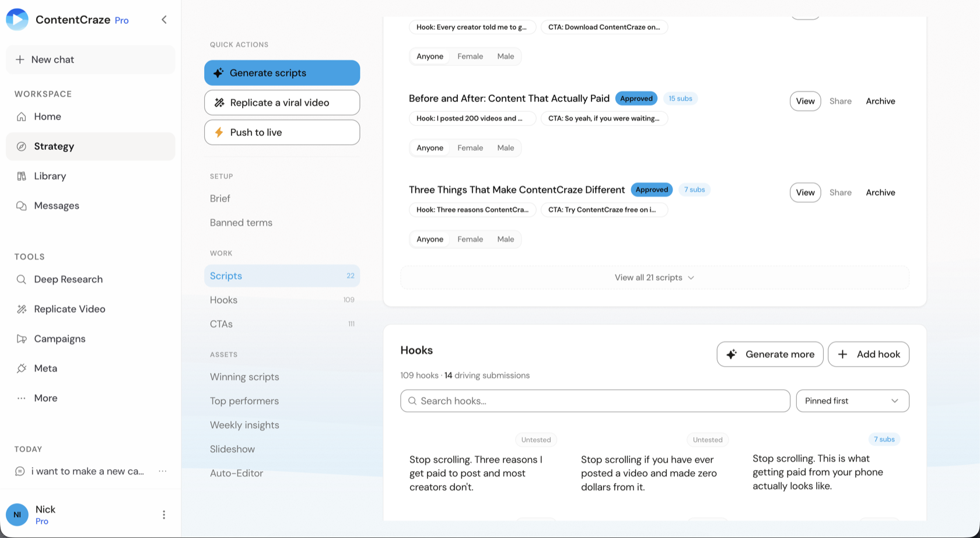Open the Hooks work section
The width and height of the screenshot is (980, 538).
click(x=282, y=300)
